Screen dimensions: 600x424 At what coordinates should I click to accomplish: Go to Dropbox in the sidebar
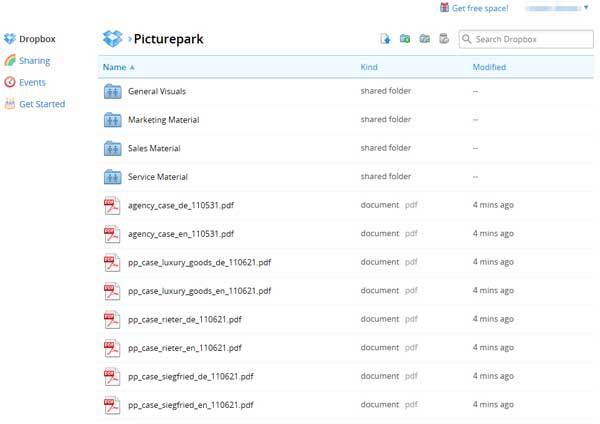pos(37,39)
